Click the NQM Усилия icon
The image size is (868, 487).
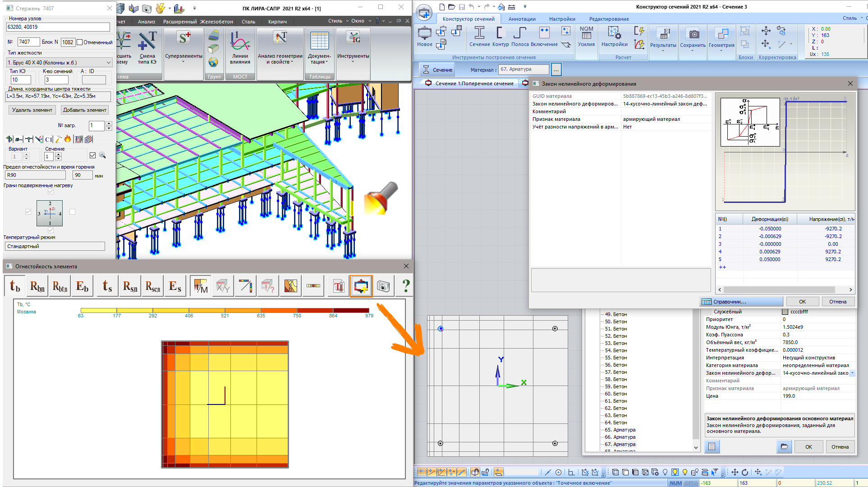586,36
